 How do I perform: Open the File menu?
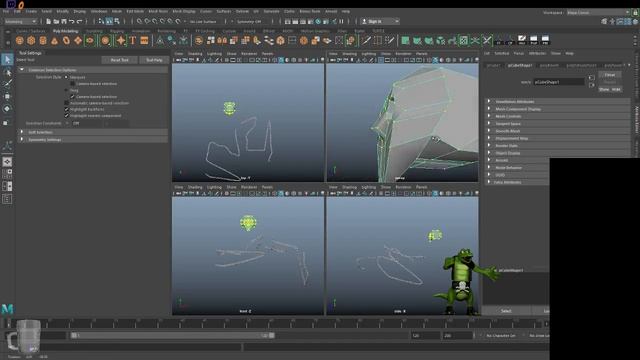6,11
